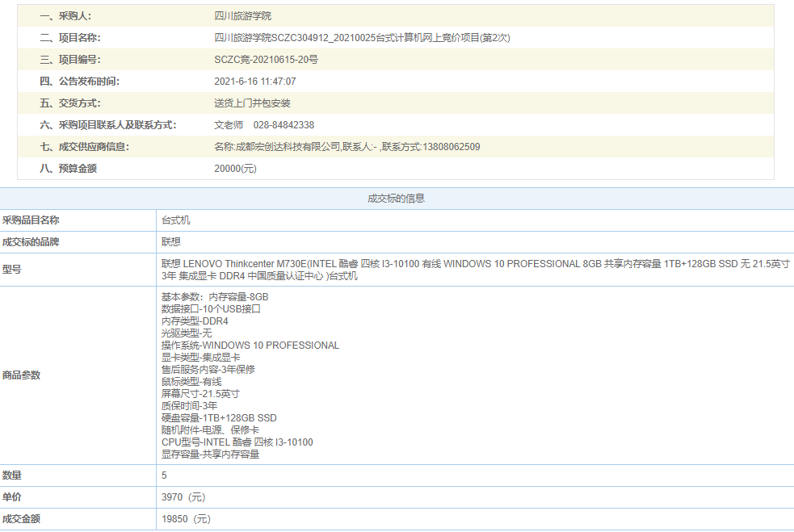794x532 pixels.
Task: Click parameter line 内存类型-DDR4
Action: coord(195,321)
